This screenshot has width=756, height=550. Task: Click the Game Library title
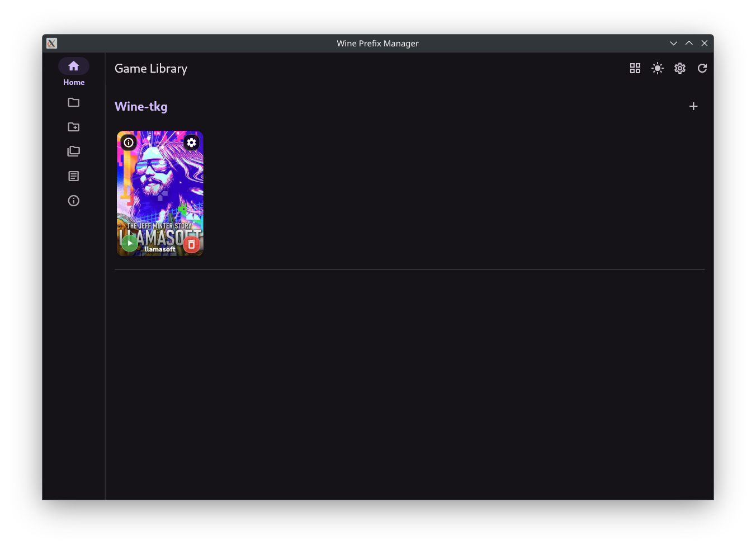click(151, 68)
